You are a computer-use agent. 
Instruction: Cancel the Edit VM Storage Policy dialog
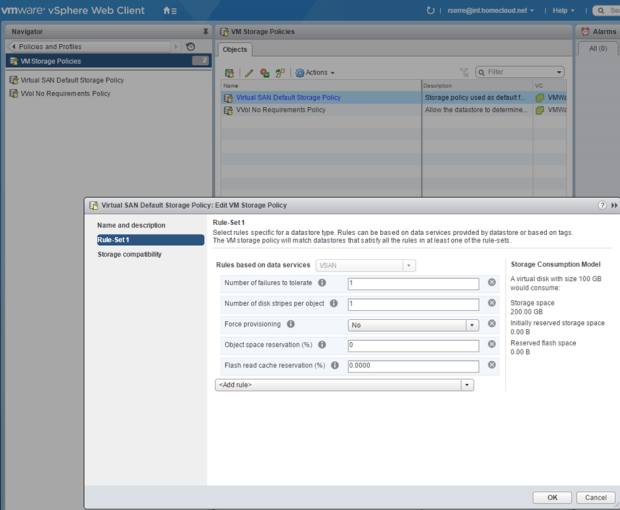595,497
